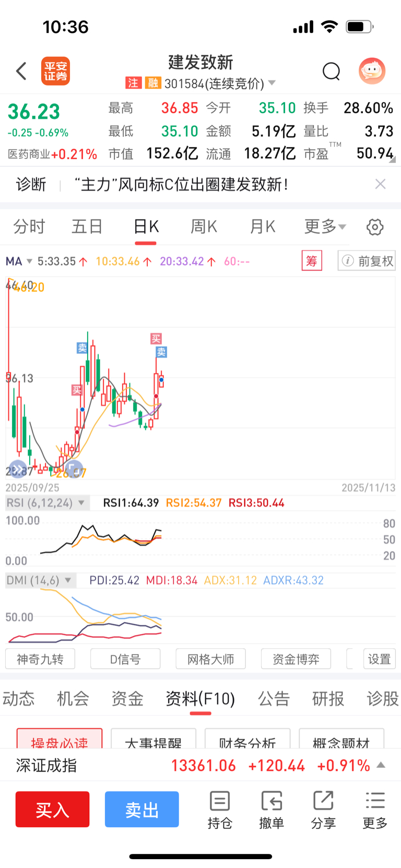401x868 pixels.
Task: Open the 主力风向标 diagnosis headline
Action: [x=181, y=184]
